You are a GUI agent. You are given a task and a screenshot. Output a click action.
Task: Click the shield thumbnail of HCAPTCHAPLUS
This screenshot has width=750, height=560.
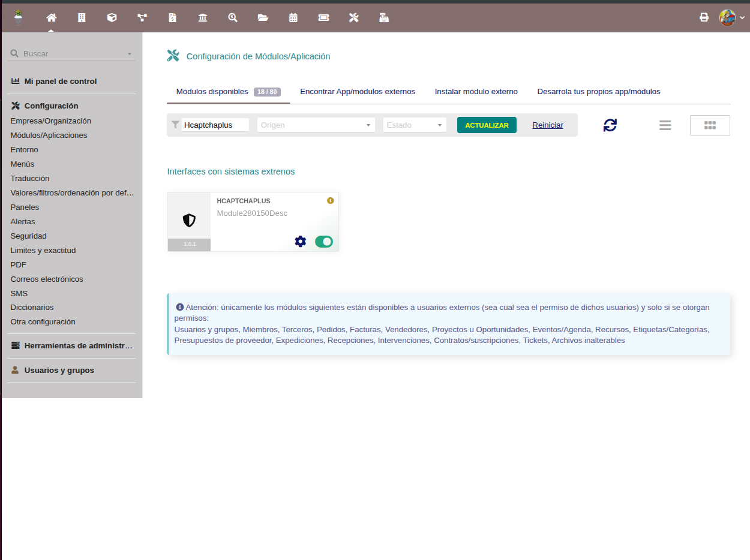click(x=189, y=220)
